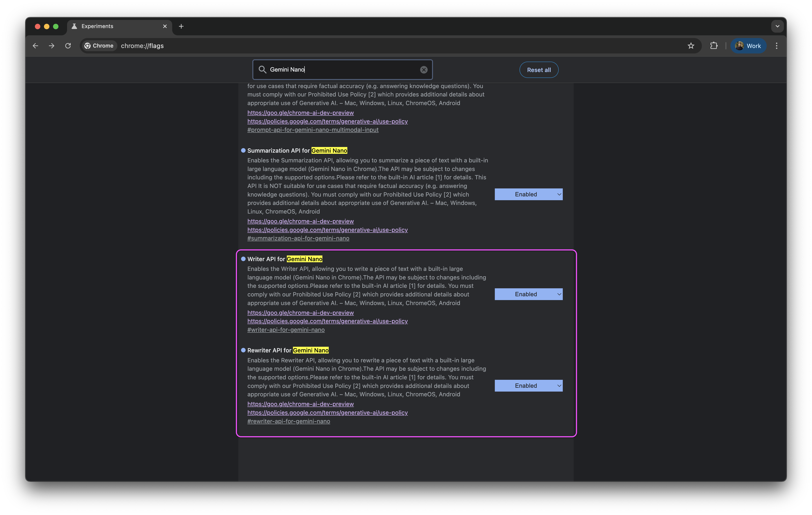
Task: Reload the chrome://flags page
Action: 68,46
